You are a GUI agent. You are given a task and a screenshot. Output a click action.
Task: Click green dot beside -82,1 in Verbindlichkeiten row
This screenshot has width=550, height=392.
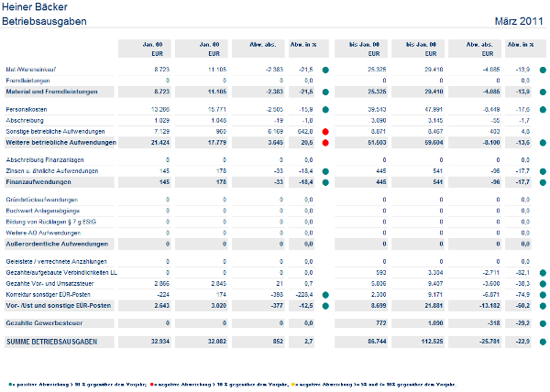pos(543,273)
